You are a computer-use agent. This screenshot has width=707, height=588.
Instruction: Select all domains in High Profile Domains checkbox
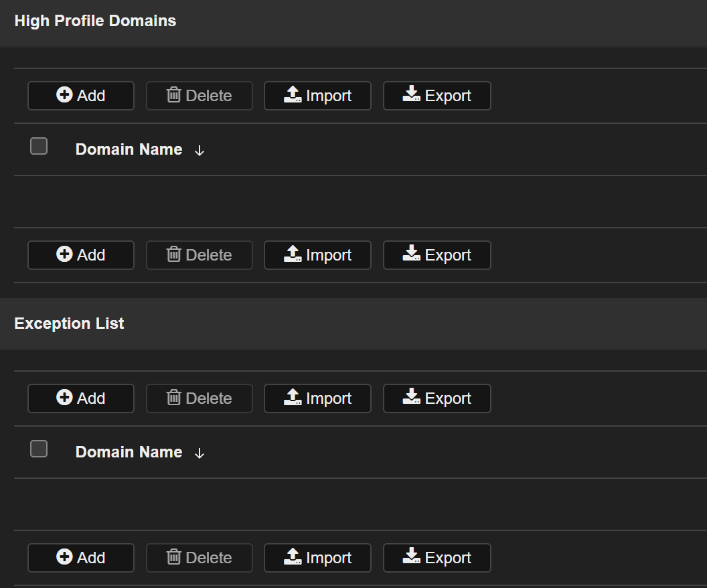[x=39, y=146]
